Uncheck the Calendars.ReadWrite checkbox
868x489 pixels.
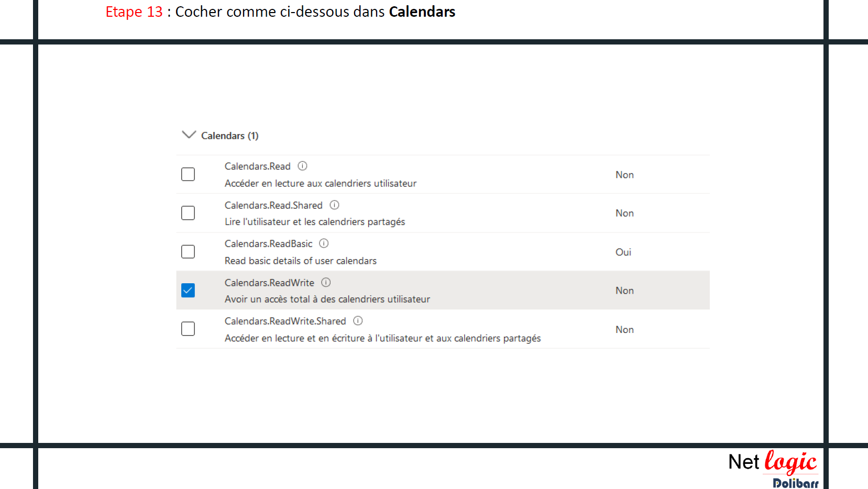pyautogui.click(x=188, y=291)
